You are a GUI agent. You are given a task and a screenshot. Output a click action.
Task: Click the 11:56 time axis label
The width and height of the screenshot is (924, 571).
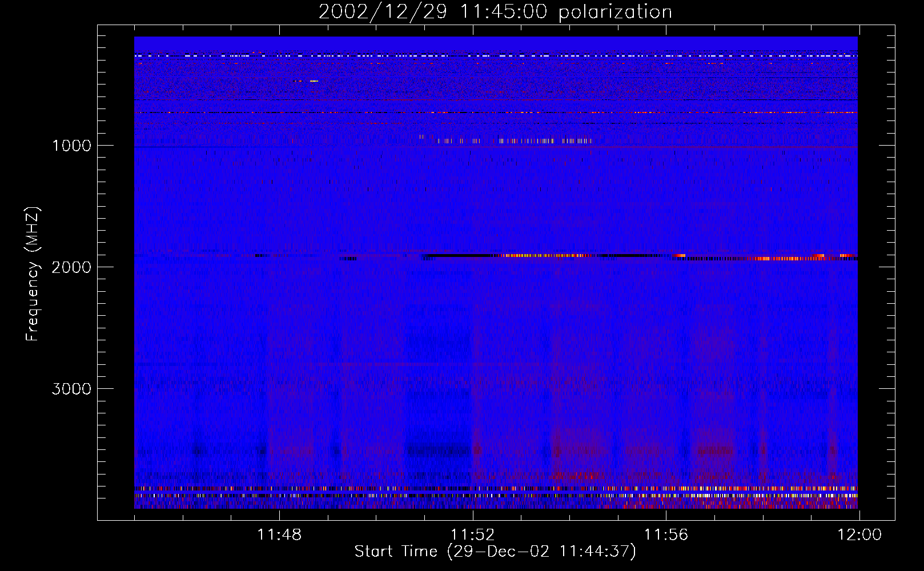[x=666, y=535]
